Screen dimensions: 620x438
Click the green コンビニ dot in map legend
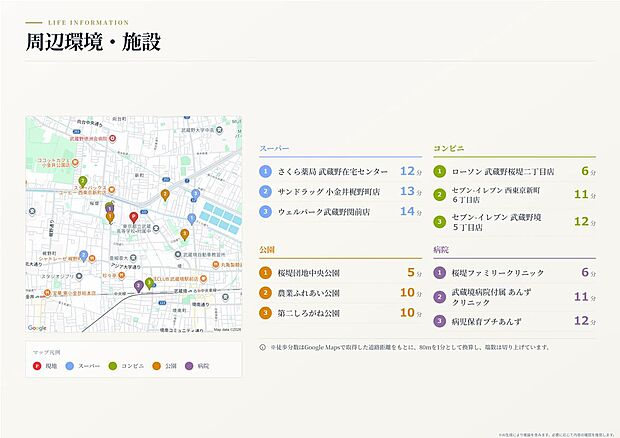(x=113, y=366)
